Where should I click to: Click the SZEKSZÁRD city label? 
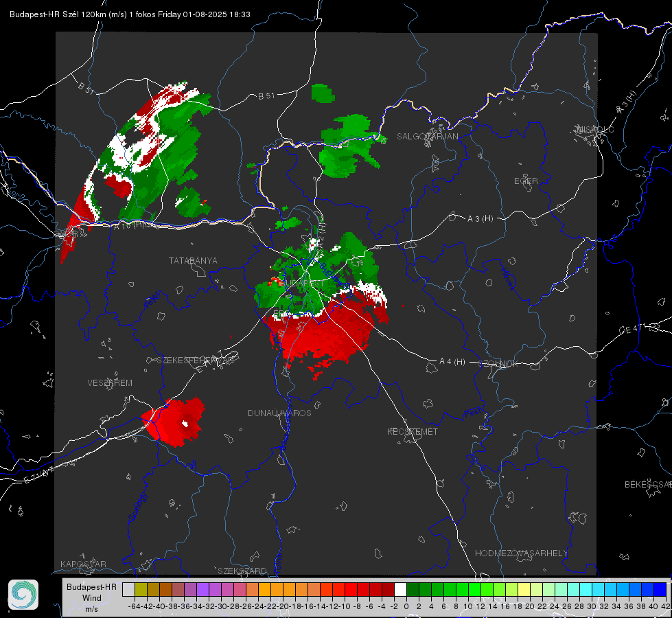pos(242,571)
